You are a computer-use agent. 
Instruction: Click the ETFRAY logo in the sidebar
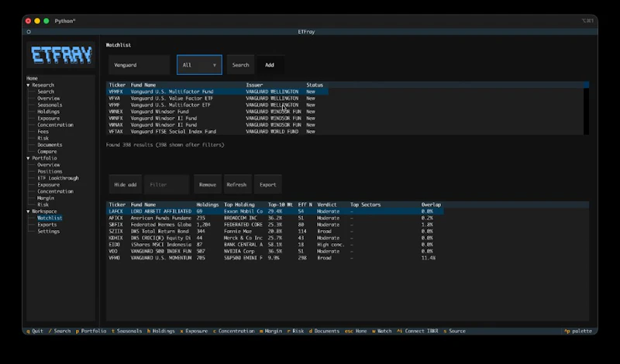click(61, 55)
